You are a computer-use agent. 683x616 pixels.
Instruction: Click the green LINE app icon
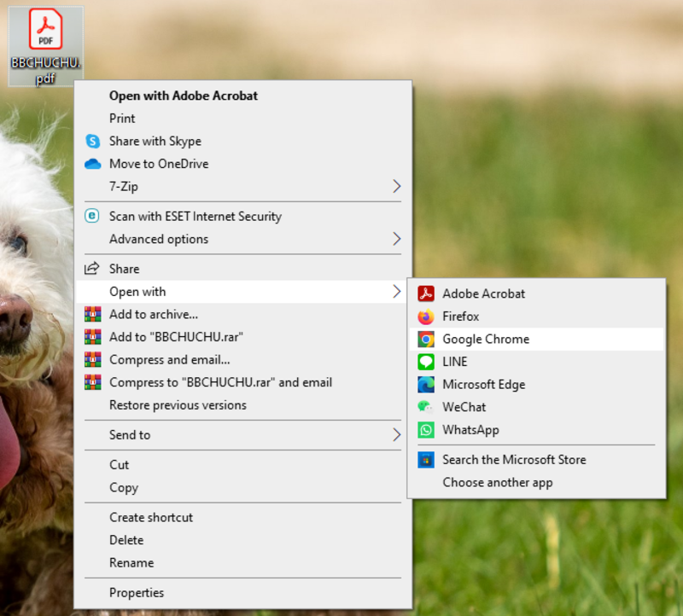pyautogui.click(x=425, y=362)
